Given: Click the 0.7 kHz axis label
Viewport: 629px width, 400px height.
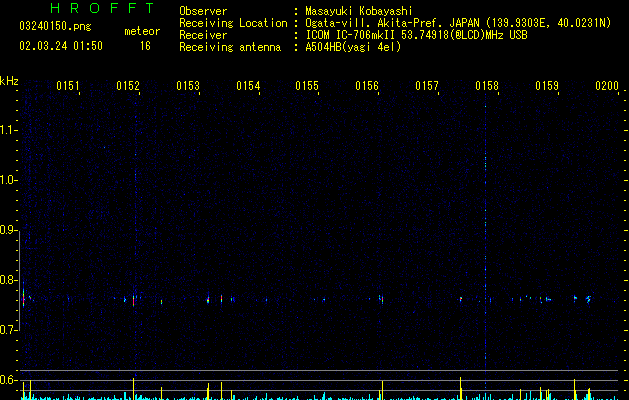Looking at the screenshot, I should point(9,330).
